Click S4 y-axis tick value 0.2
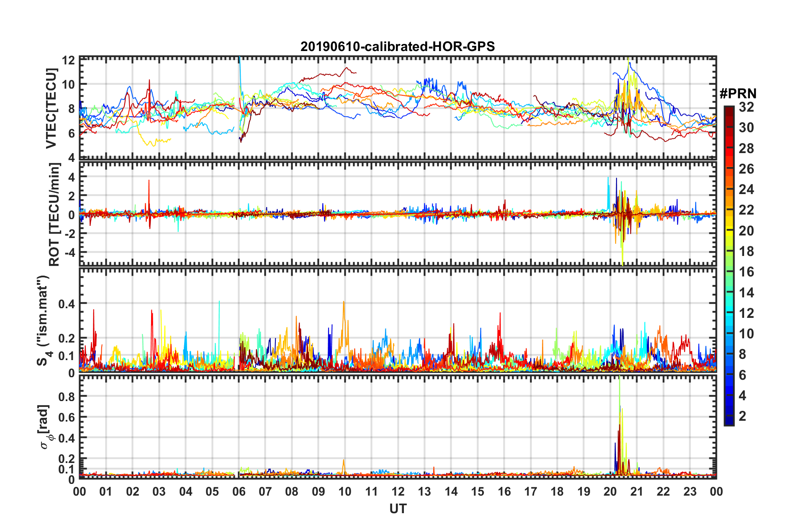The image size is (796, 532). point(67,338)
